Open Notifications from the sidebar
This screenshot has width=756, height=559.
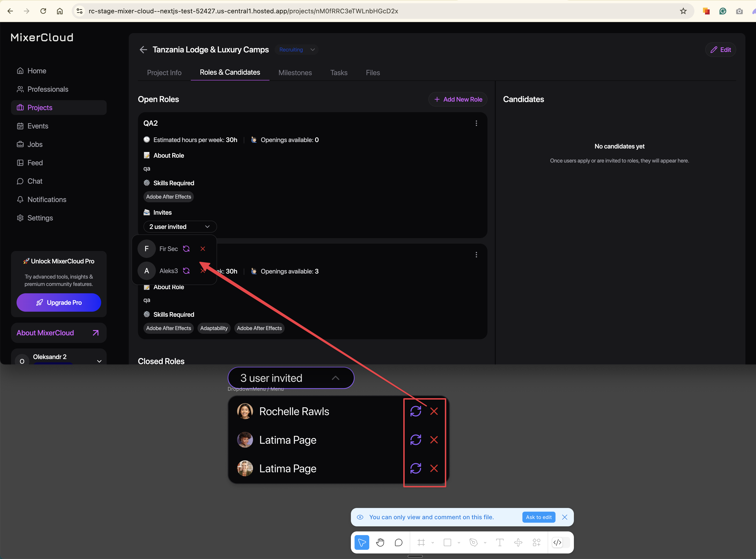pos(47,199)
